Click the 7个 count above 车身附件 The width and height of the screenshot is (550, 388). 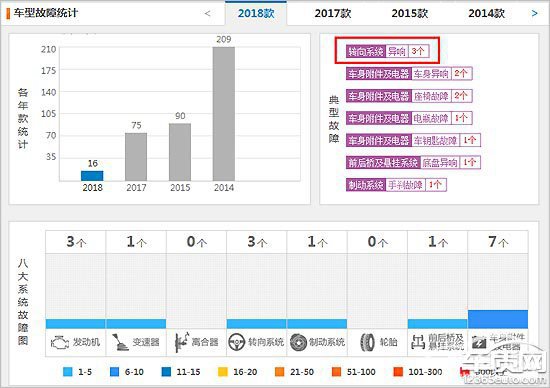pyautogui.click(x=498, y=242)
